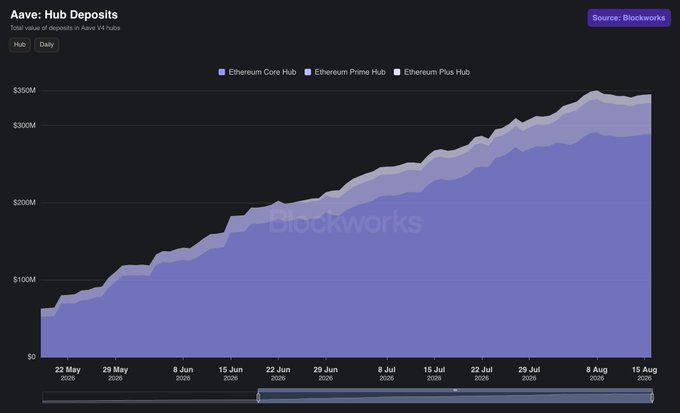680x413 pixels.
Task: Click the grip at the top of the range window
Action: pos(455,390)
